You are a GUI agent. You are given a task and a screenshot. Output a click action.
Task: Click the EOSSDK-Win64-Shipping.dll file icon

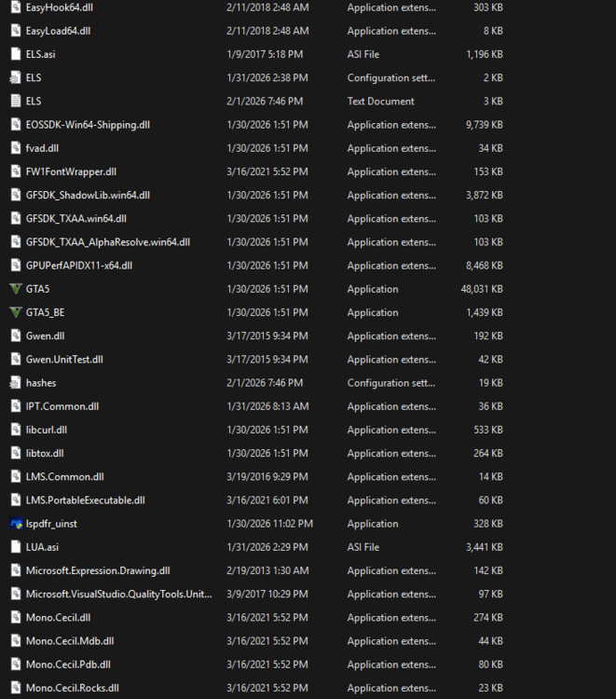click(16, 124)
